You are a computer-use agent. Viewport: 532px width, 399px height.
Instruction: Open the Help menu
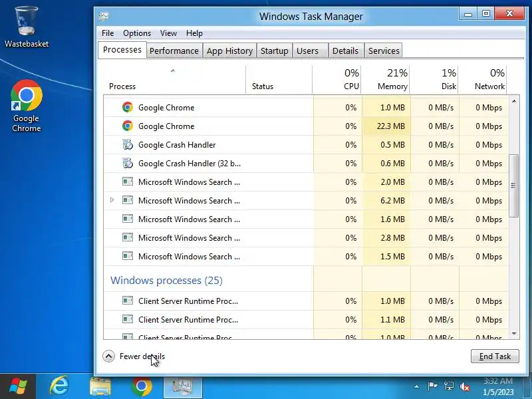(x=194, y=33)
